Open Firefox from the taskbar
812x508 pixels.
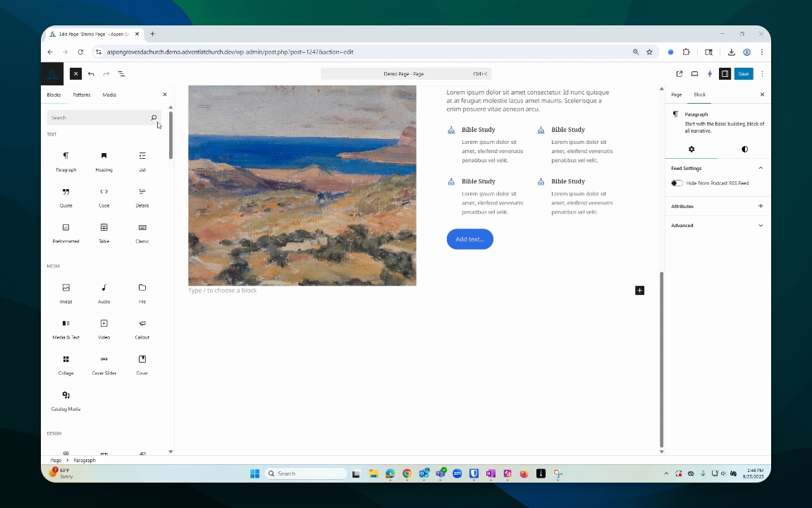(x=524, y=473)
